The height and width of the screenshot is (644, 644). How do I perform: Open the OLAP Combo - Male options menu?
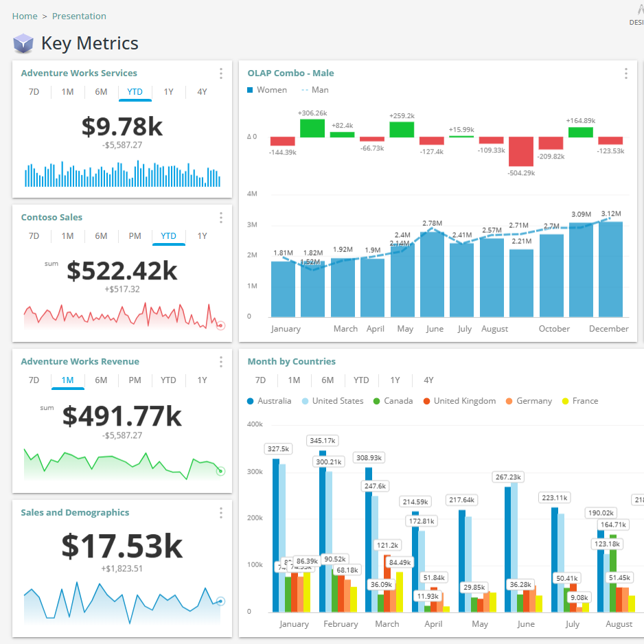tap(625, 73)
